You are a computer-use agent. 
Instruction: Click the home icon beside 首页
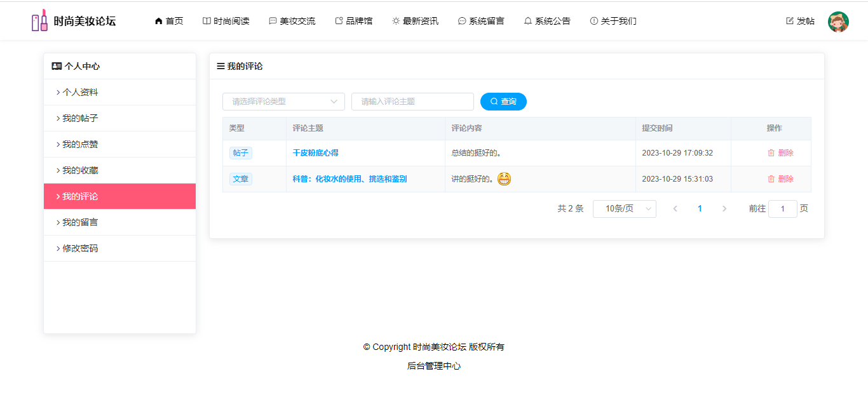158,21
